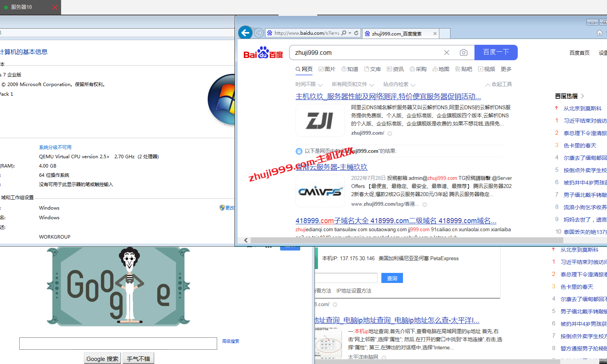Open hot search 从北京到莫斯科 in front window

point(582,108)
